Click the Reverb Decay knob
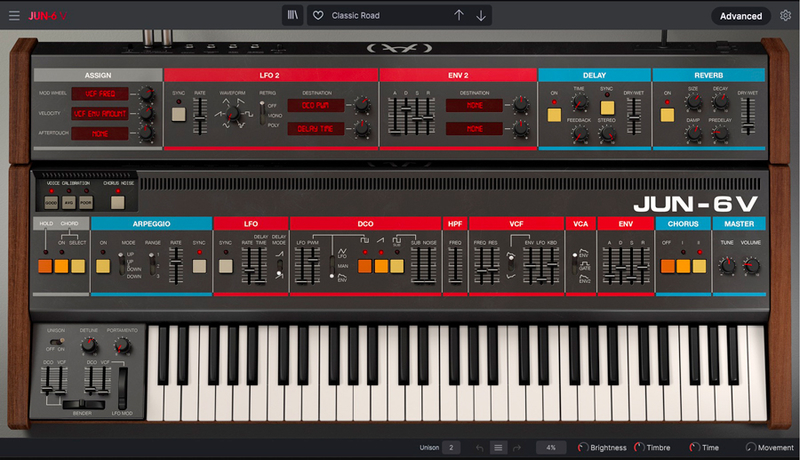 click(x=720, y=102)
